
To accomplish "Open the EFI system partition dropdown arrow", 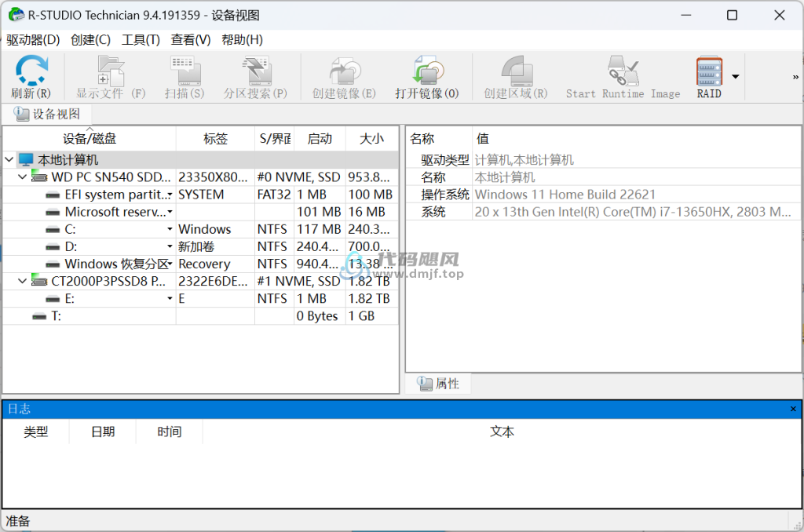I will (170, 195).
